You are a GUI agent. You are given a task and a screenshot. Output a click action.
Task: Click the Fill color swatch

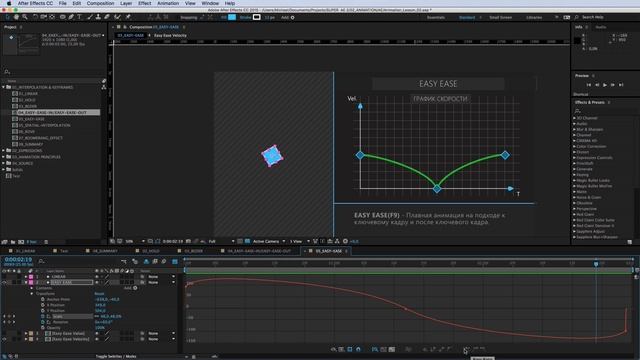pos(232,17)
